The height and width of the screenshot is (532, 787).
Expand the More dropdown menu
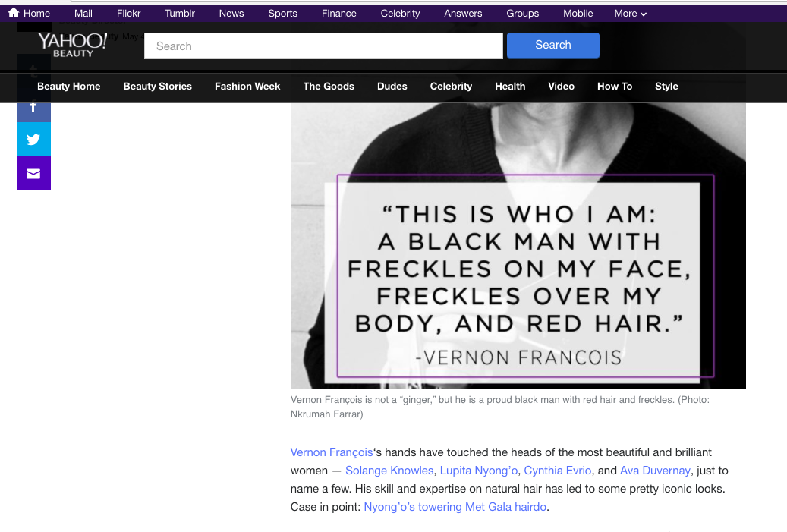point(631,14)
